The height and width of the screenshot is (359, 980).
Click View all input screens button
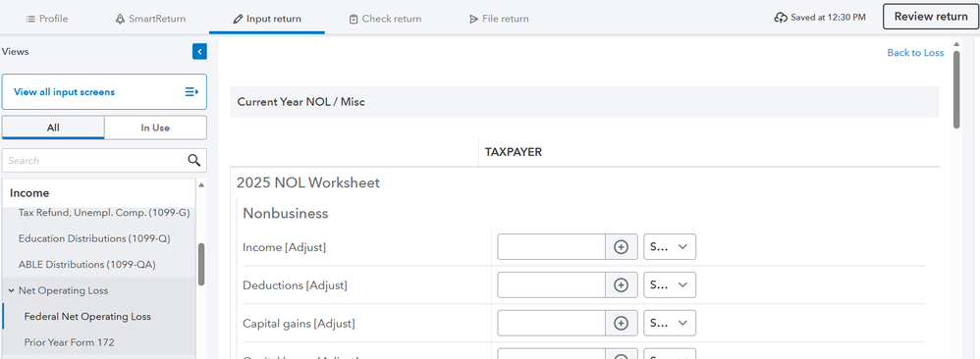pyautogui.click(x=104, y=92)
